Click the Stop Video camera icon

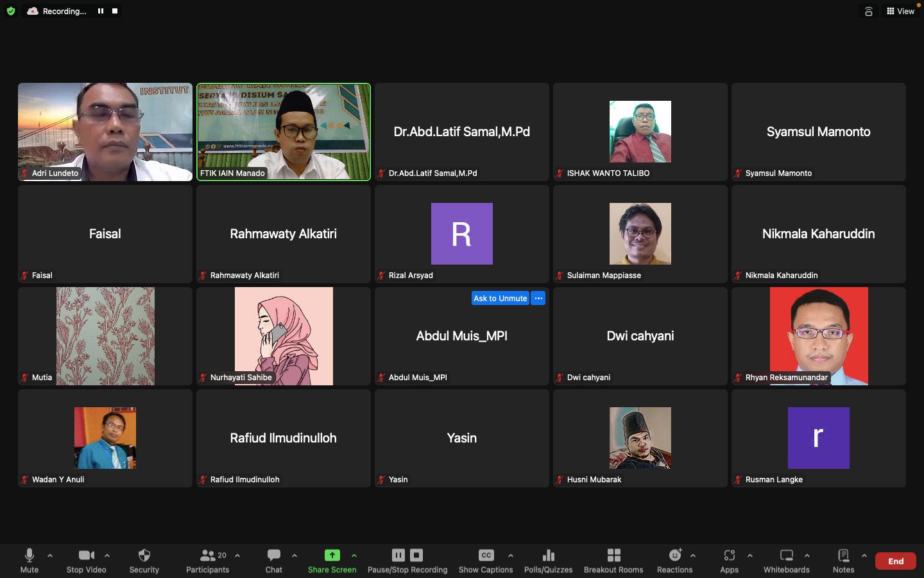click(87, 555)
